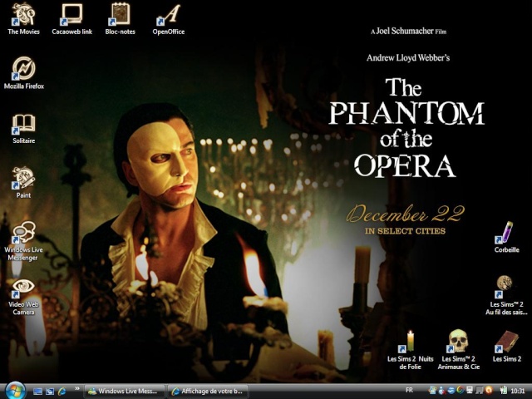The image size is (532, 399).
Task: Switch to the Affichage de votre b... taskbar button
Action: click(208, 392)
